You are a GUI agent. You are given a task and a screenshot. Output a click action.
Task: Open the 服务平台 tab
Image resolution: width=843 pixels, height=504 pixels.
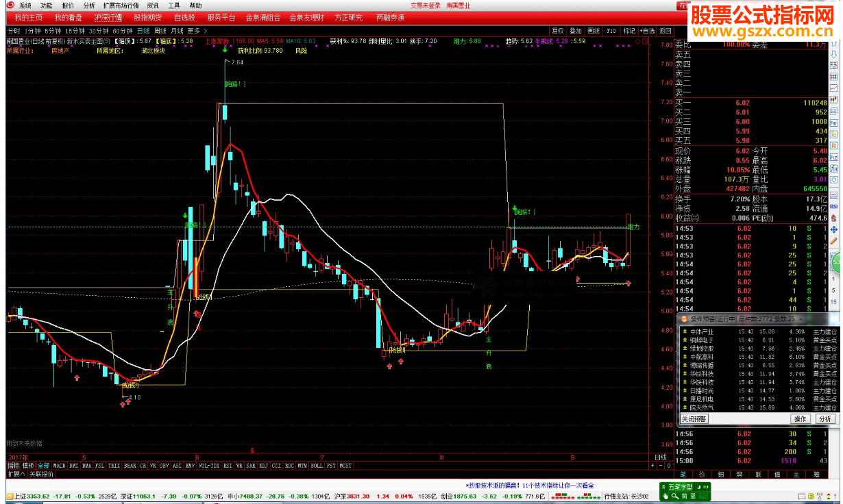tap(221, 17)
